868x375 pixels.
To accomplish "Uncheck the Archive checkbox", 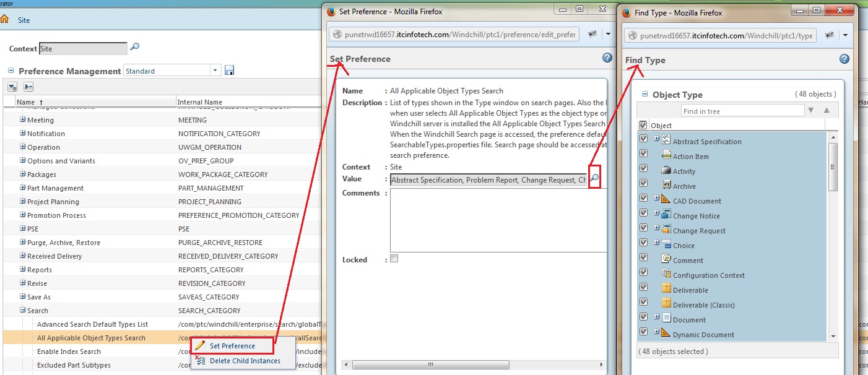I will point(643,184).
